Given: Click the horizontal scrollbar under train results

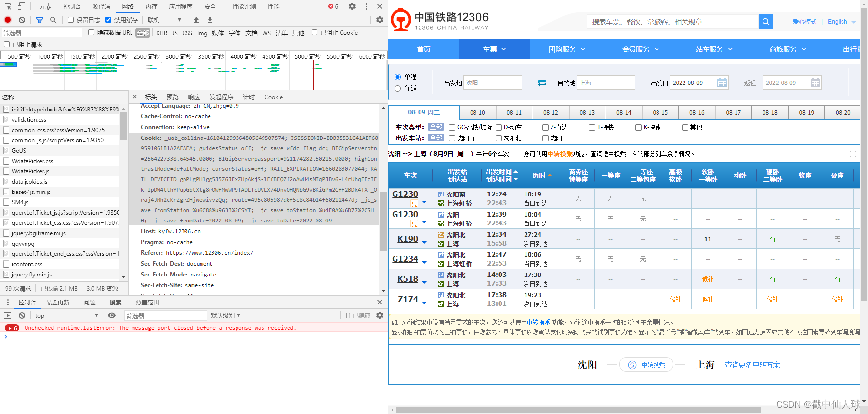Looking at the screenshot, I should (578, 410).
